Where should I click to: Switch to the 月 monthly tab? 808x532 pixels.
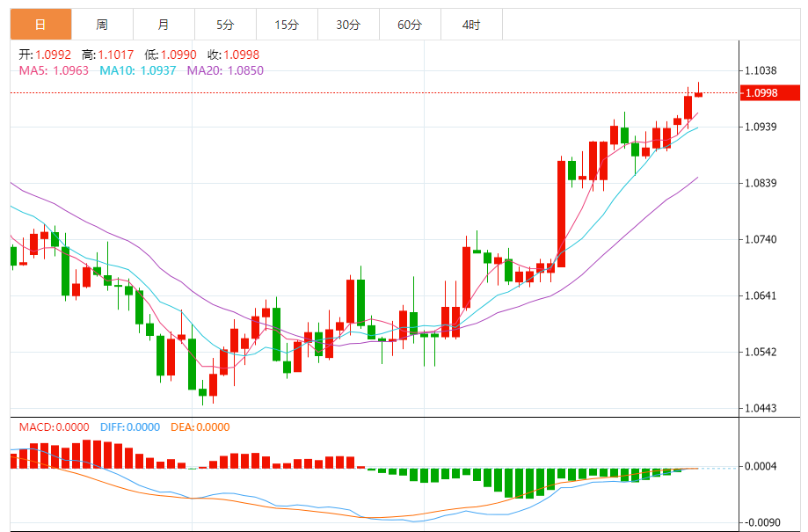click(164, 25)
